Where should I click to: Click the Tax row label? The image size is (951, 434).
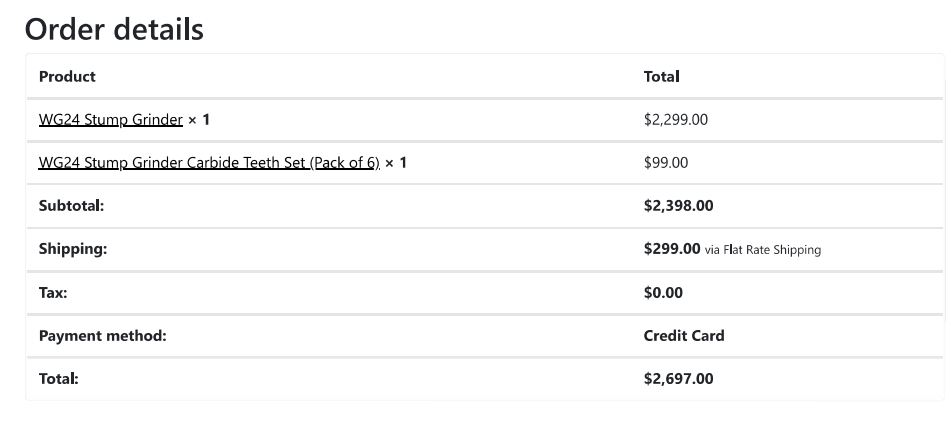(53, 293)
